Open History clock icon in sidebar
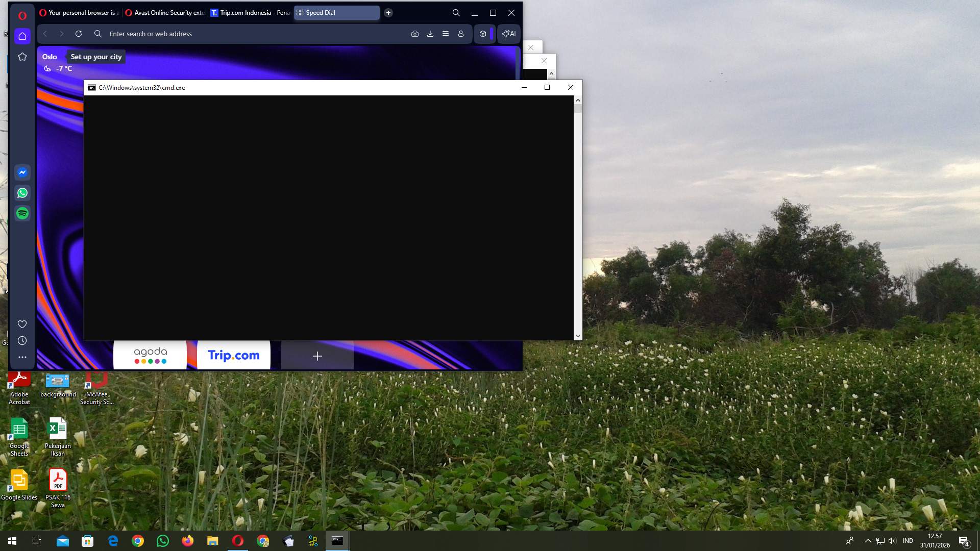Viewport: 980px width, 551px height. click(x=22, y=341)
